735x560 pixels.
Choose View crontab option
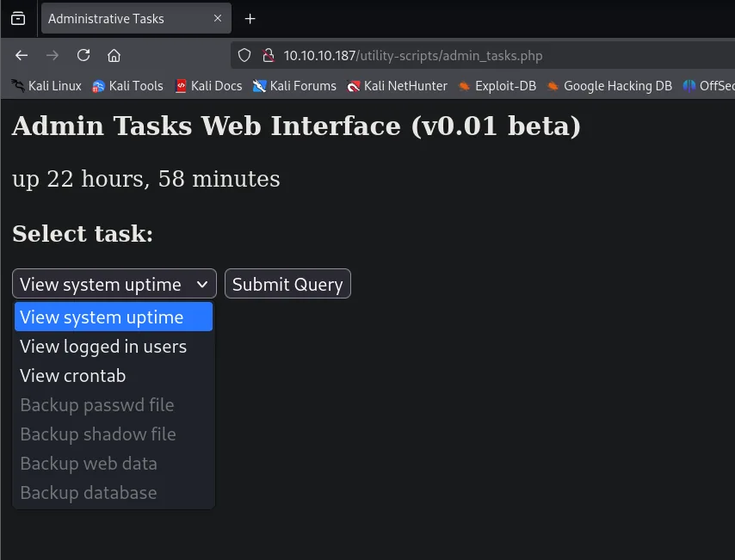click(x=114, y=375)
